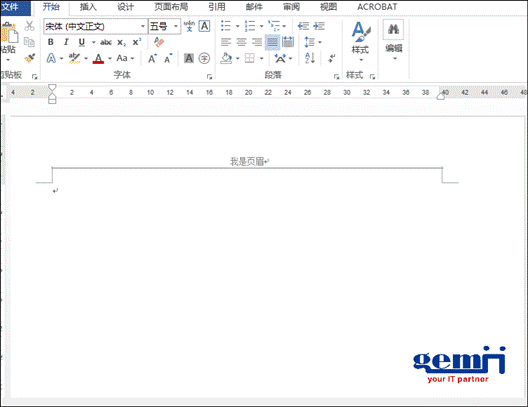Toggle strikethrough abc formatting

click(x=106, y=42)
